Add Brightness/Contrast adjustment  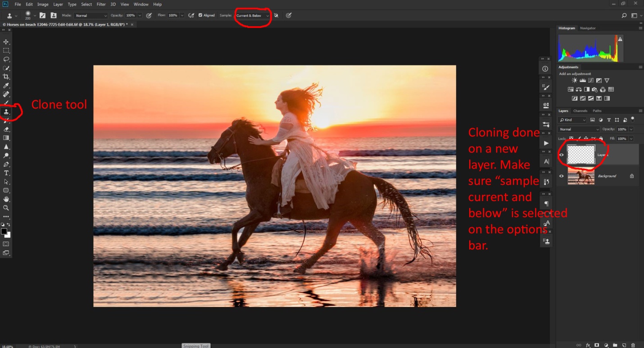tap(574, 80)
